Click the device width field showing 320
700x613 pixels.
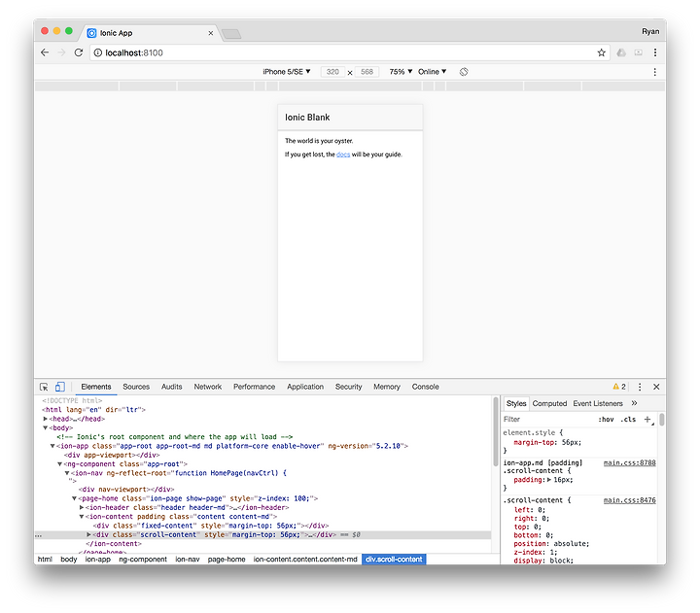point(332,72)
